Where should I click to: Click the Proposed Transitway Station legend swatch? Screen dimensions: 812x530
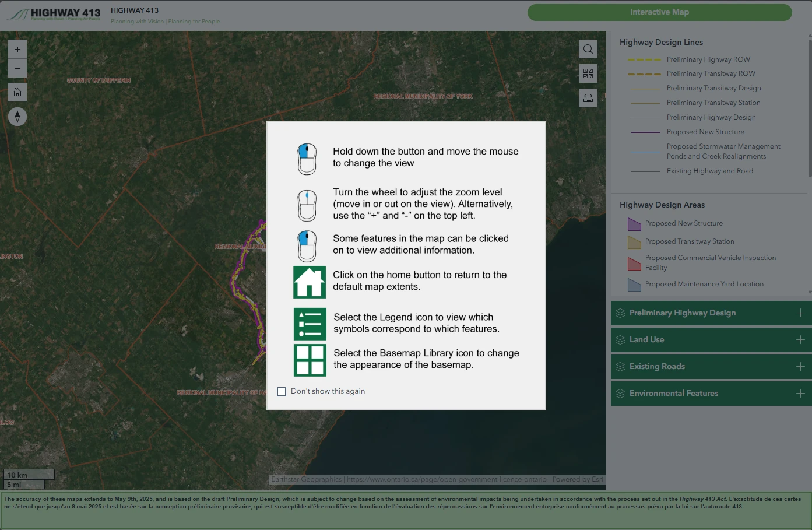(634, 242)
